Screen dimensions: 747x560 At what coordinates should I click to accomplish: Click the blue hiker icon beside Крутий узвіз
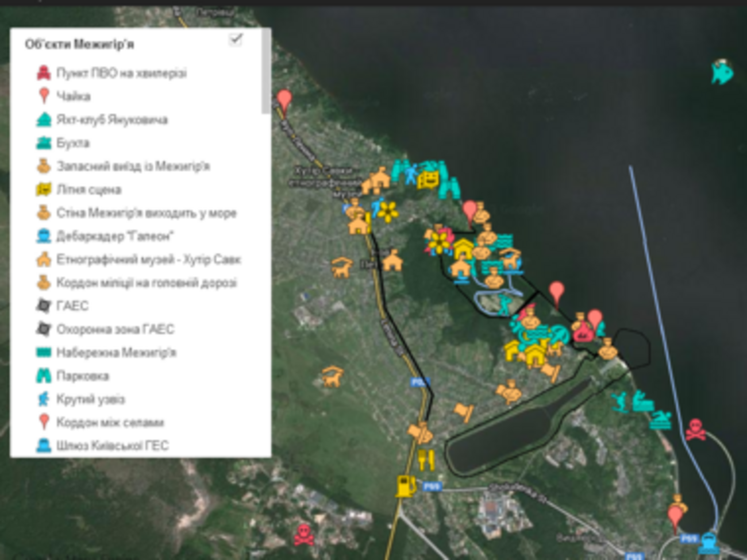click(x=44, y=399)
